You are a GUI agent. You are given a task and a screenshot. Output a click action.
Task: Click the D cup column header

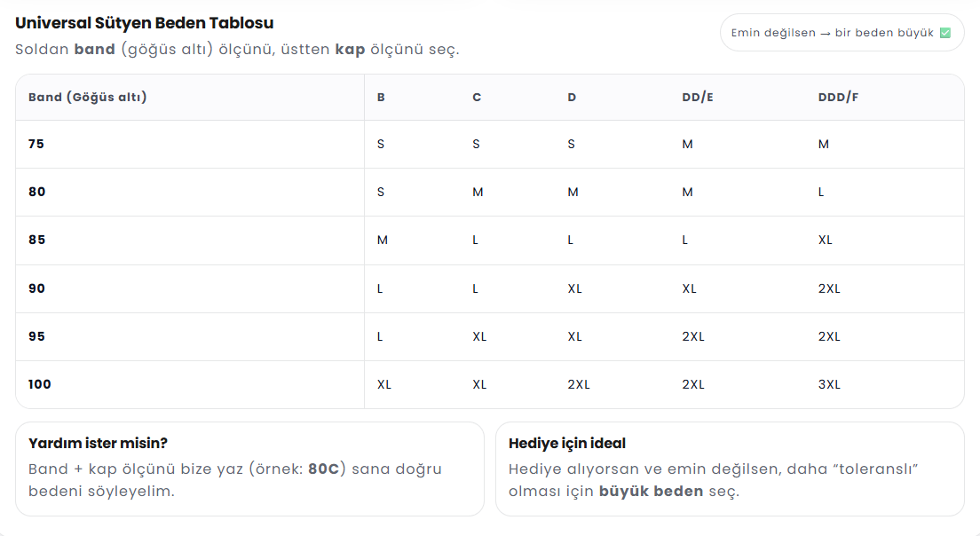[572, 97]
